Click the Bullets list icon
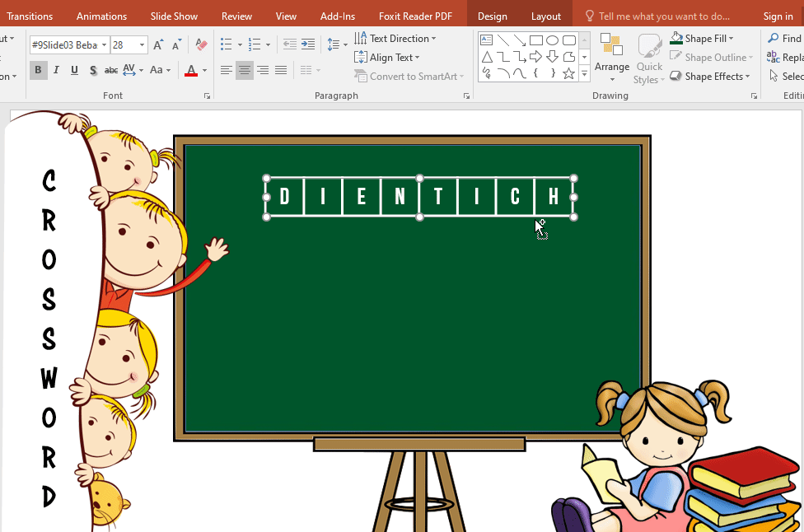The image size is (804, 532). coord(226,44)
